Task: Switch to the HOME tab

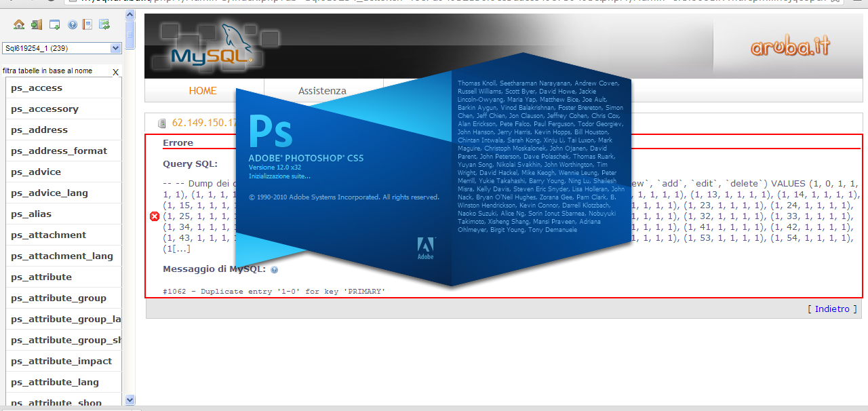Action: tap(203, 91)
